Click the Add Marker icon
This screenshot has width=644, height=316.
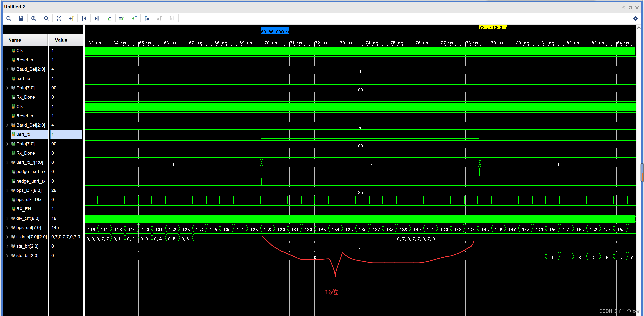(x=134, y=18)
